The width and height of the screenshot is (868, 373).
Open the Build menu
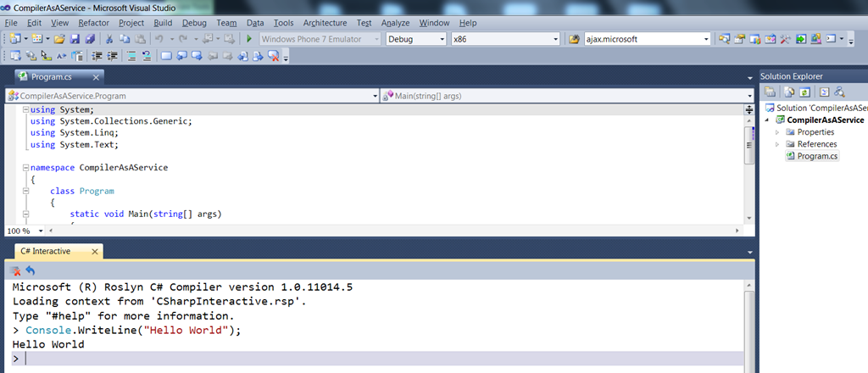coord(163,23)
